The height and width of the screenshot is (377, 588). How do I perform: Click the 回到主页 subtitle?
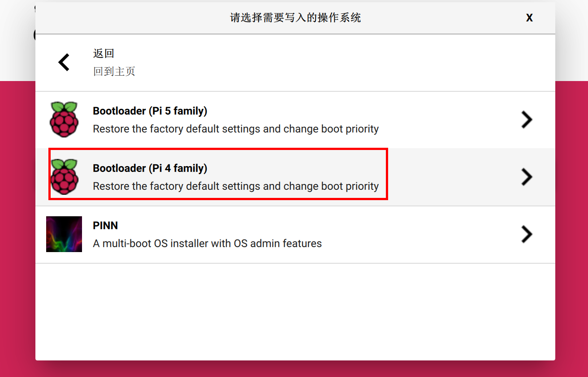pyautogui.click(x=114, y=72)
